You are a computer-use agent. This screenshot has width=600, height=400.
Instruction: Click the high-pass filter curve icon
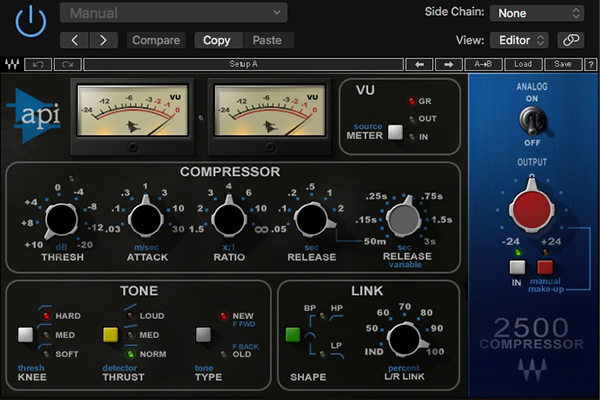pos(336,318)
